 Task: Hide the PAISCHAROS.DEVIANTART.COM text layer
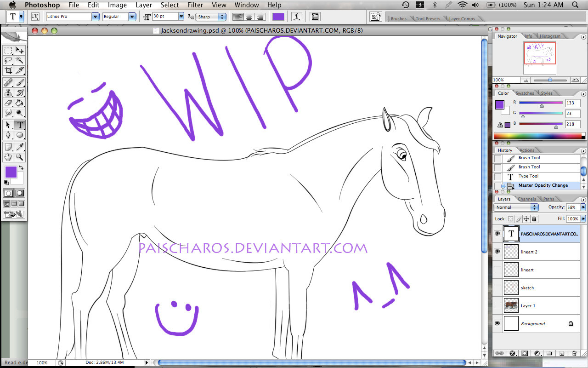[x=497, y=234]
